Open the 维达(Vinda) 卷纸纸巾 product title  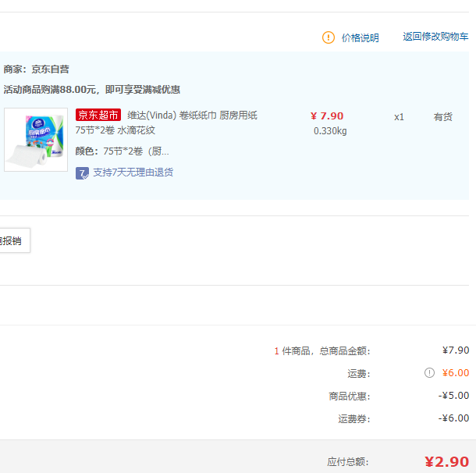point(166,123)
